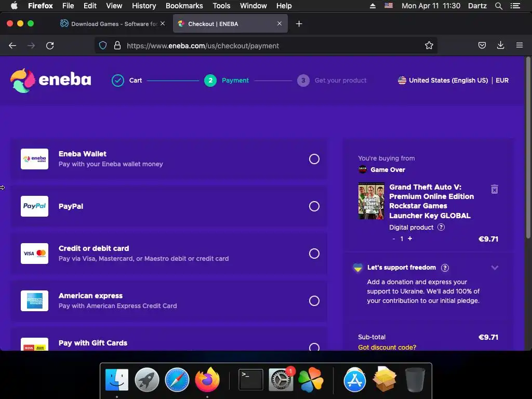Viewport: 532px width, 399px height.
Task: Close the Download Games tab
Action: pyautogui.click(x=163, y=23)
